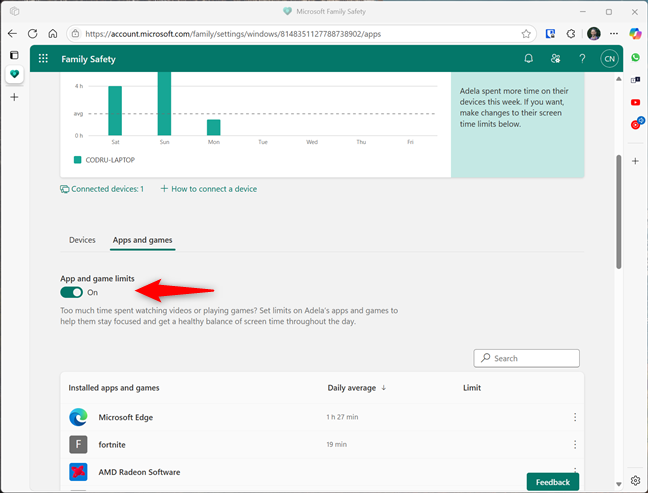Image resolution: width=648 pixels, height=493 pixels.
Task: Select the Microsoft Edge app row
Action: (x=322, y=417)
